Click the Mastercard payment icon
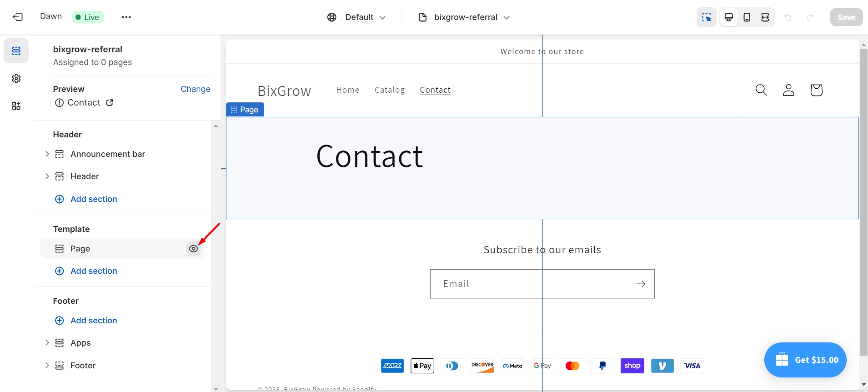Viewport: 868px width, 392px height. click(x=572, y=366)
